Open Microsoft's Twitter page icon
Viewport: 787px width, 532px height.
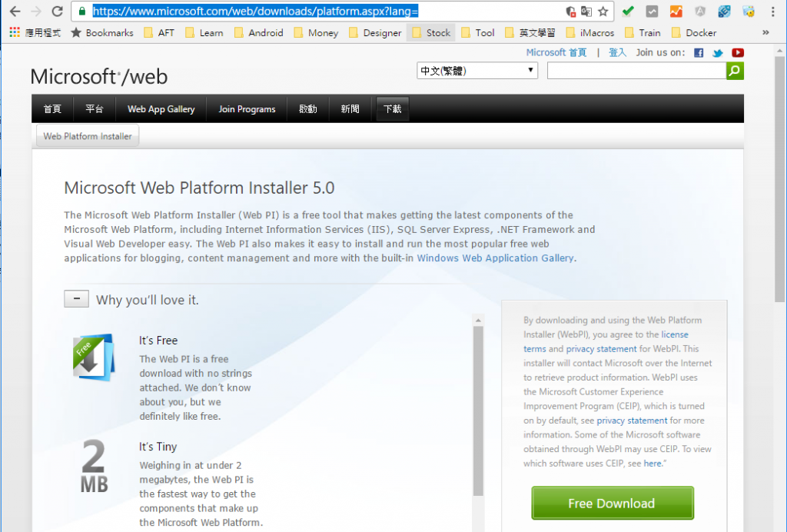click(x=718, y=53)
